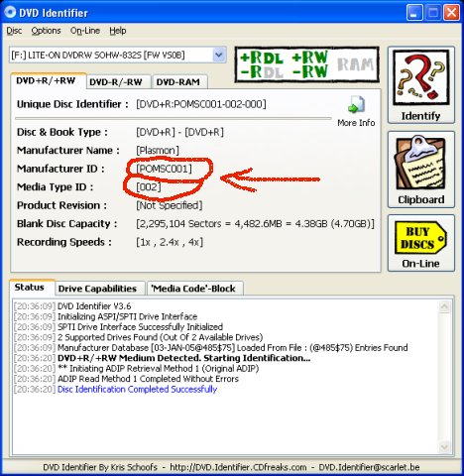
Task: Click Product Revision value [Not Specified]
Action: tap(170, 205)
